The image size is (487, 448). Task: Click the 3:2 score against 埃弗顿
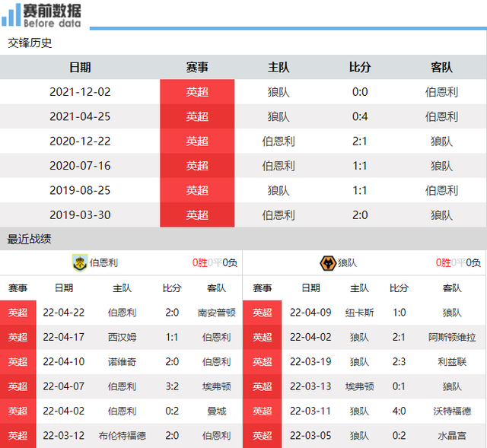(x=172, y=386)
